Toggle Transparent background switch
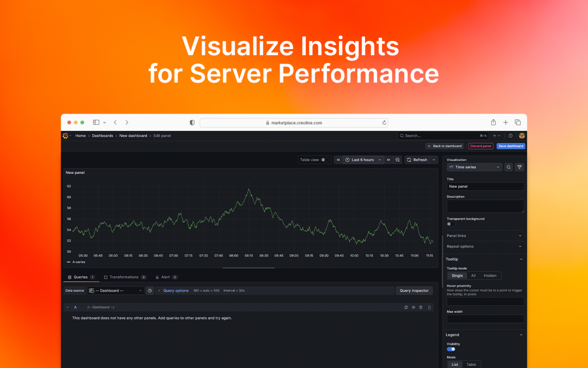Image resolution: width=588 pixels, height=368 pixels. [x=451, y=224]
